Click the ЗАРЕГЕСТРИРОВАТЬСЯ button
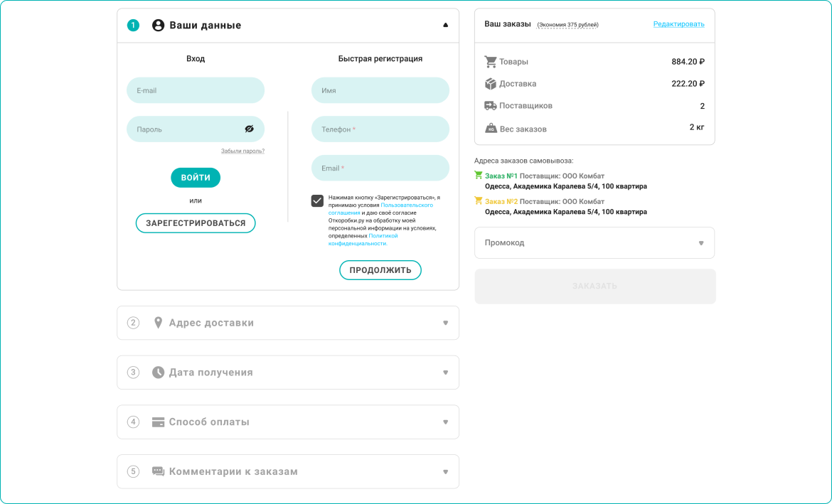832x504 pixels. point(196,223)
